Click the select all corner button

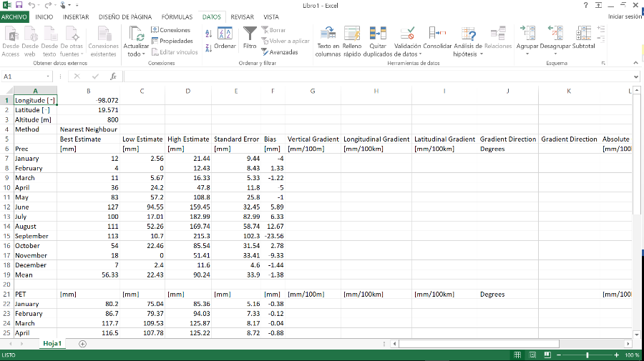point(6,91)
